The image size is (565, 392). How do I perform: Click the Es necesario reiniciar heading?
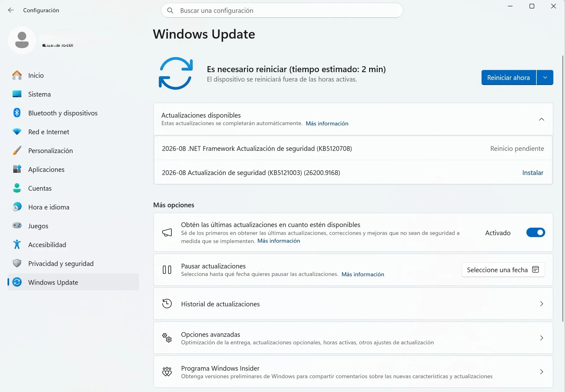296,69
